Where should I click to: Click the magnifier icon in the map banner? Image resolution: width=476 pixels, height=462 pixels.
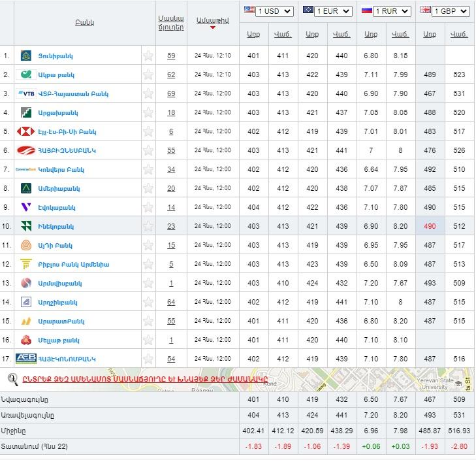coord(12,379)
